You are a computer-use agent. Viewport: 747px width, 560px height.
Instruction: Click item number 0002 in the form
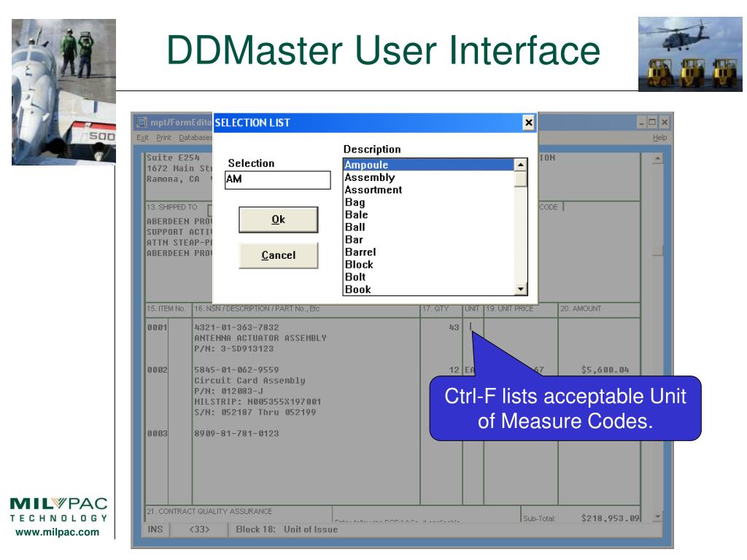[157, 370]
